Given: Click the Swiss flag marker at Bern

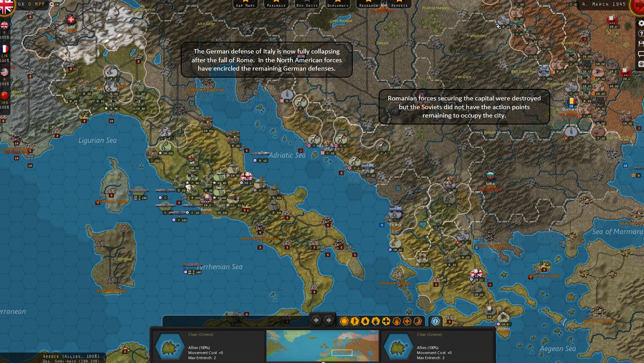Looking at the screenshot, I should tap(71, 20).
